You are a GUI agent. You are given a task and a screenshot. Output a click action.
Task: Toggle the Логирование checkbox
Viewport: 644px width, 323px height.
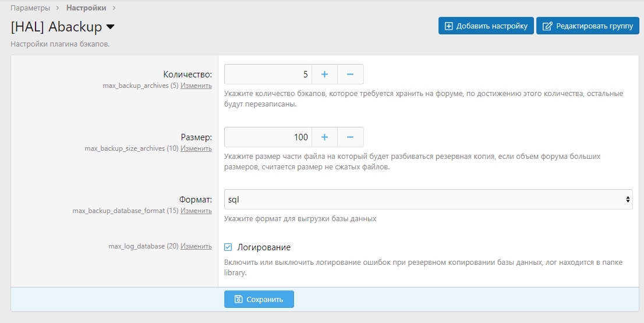(228, 247)
